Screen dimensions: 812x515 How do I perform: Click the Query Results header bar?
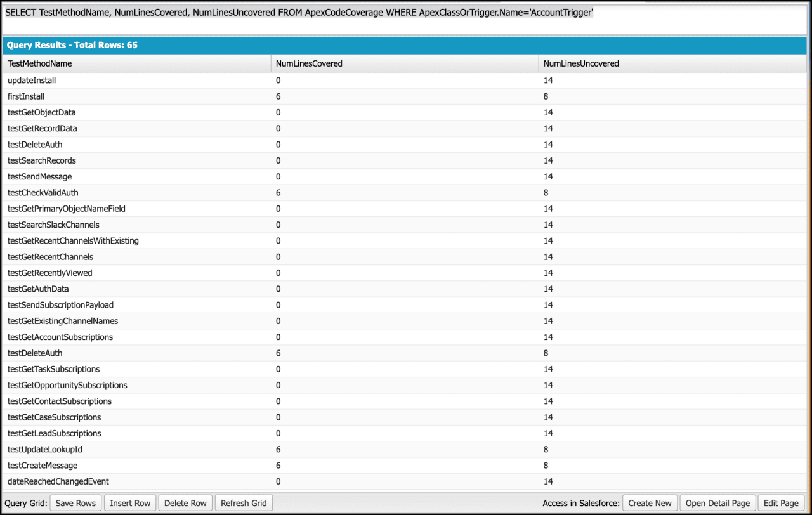click(x=406, y=45)
